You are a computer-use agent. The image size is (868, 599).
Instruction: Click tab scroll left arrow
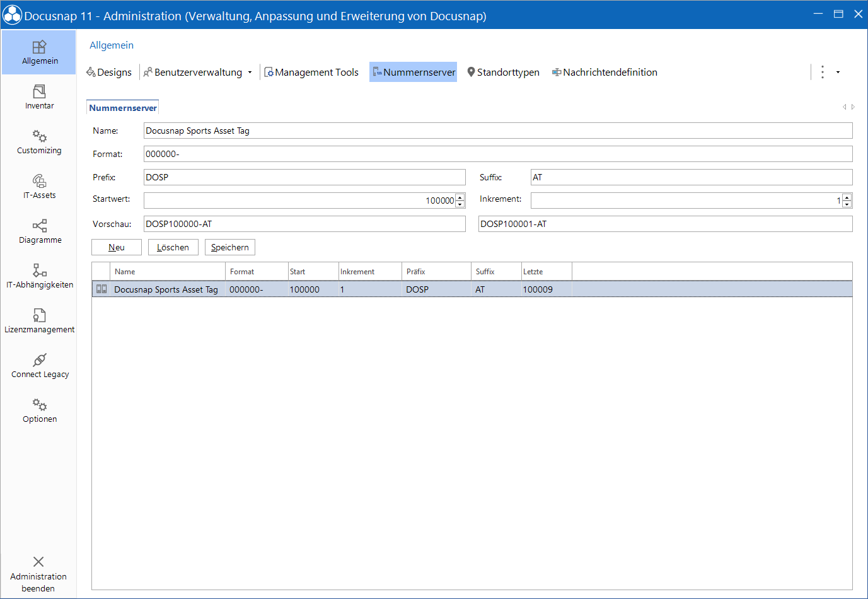(x=844, y=107)
